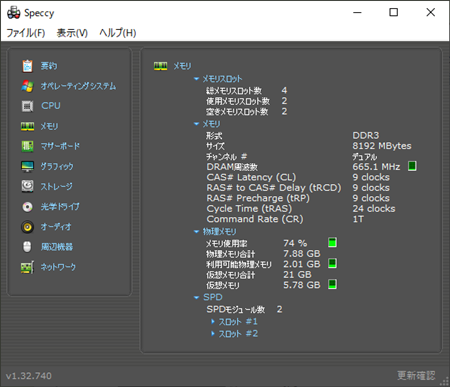
Task: Click the Windows flag icon for オペレーティングシステム
Action: pos(27,86)
